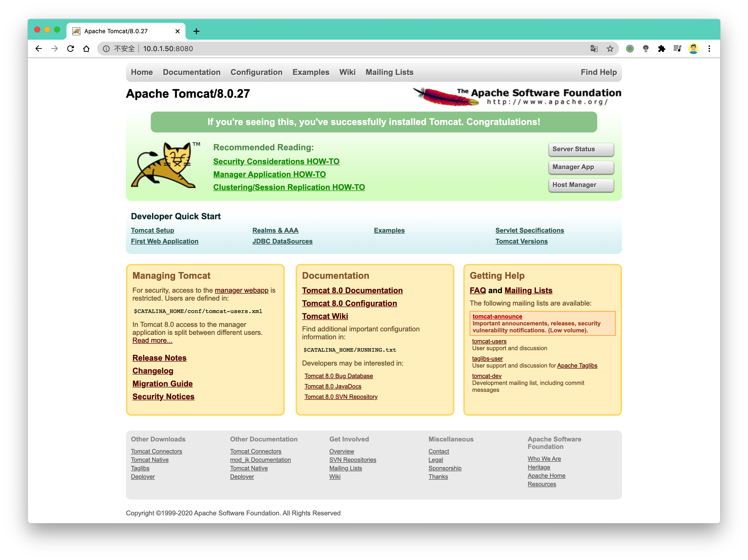Open Chrome's three-dot menu
Image resolution: width=748 pixels, height=560 pixels.
(710, 49)
